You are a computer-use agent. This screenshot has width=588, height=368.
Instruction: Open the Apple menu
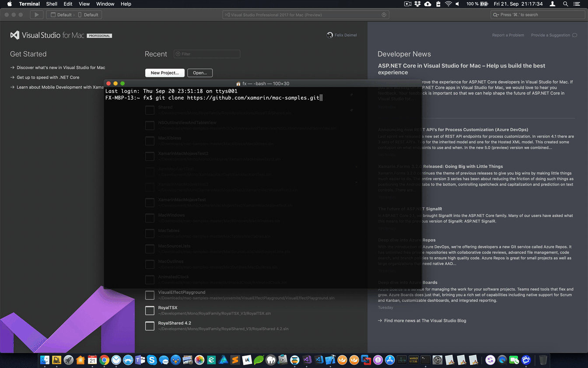click(9, 4)
